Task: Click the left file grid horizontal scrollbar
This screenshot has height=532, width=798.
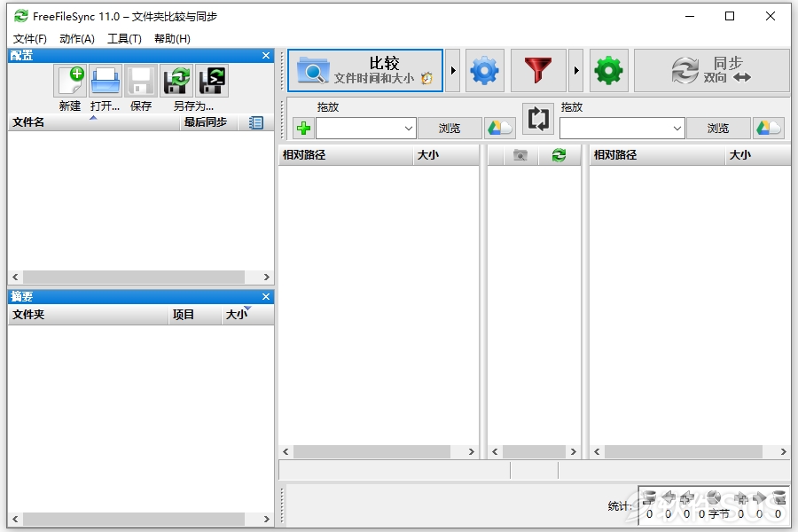Action: [x=372, y=451]
